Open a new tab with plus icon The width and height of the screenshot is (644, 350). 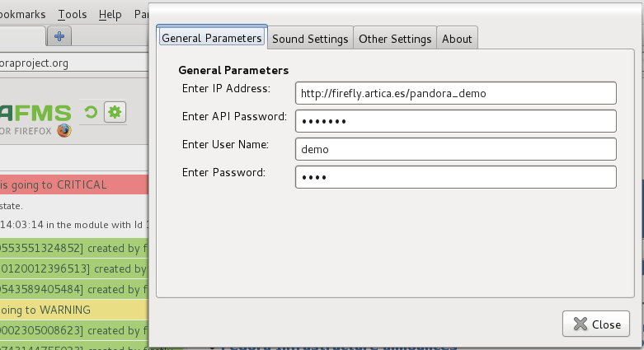(x=59, y=36)
